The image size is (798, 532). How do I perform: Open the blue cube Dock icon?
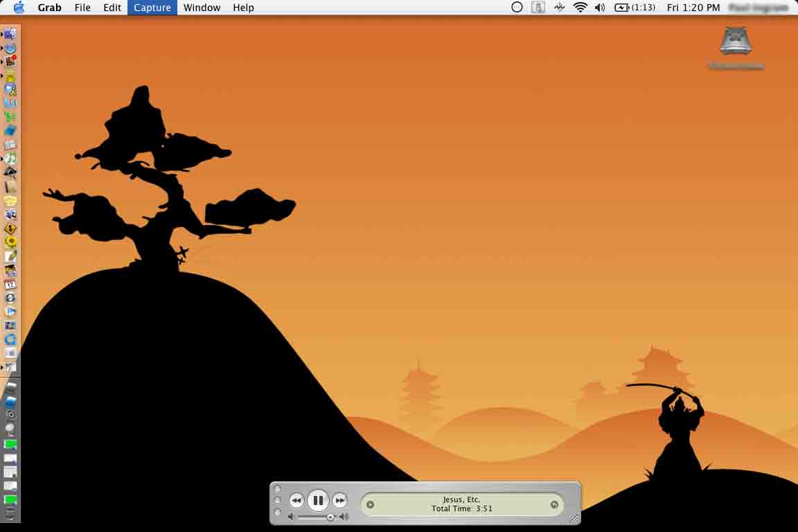click(10, 132)
